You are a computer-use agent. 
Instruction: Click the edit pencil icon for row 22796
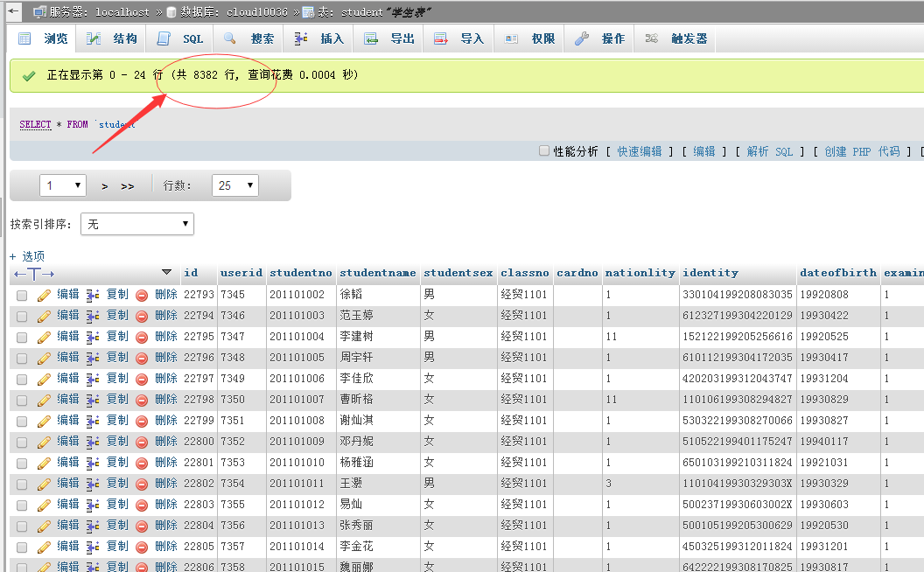pos(45,359)
